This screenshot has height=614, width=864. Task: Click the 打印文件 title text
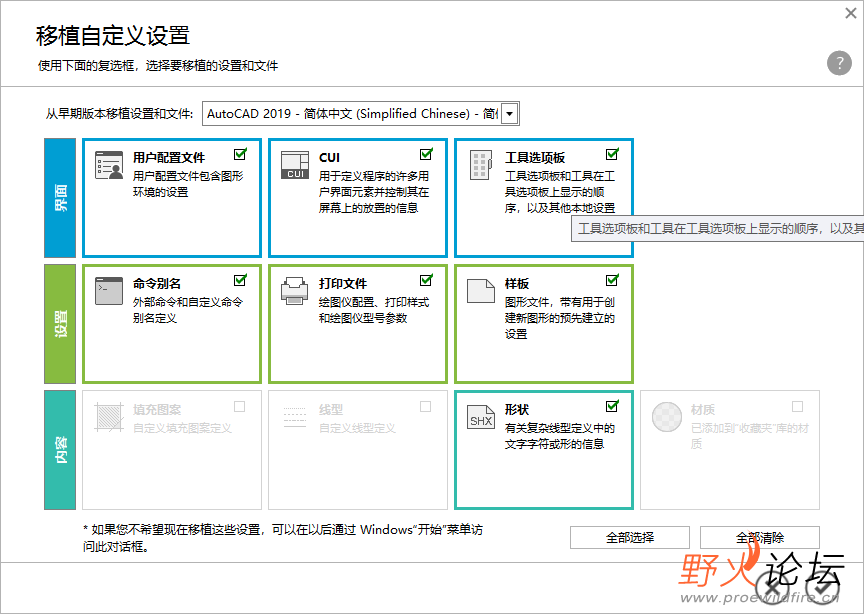[343, 284]
